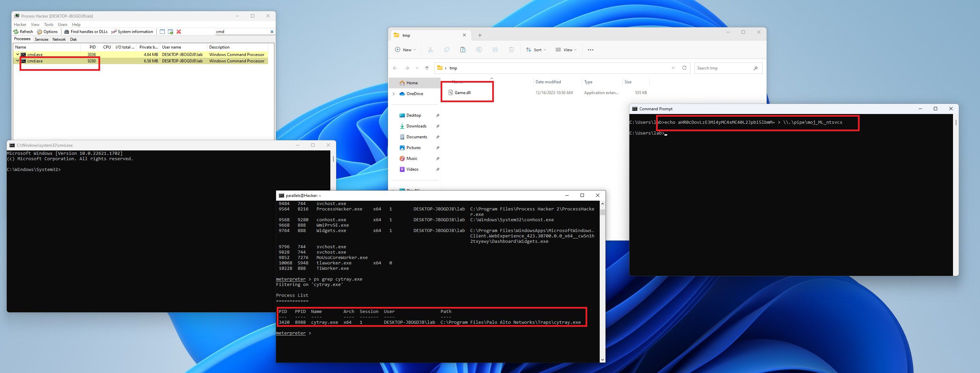This screenshot has height=373, width=980.
Task: Click the find window and thread icon
Action: (x=171, y=32)
